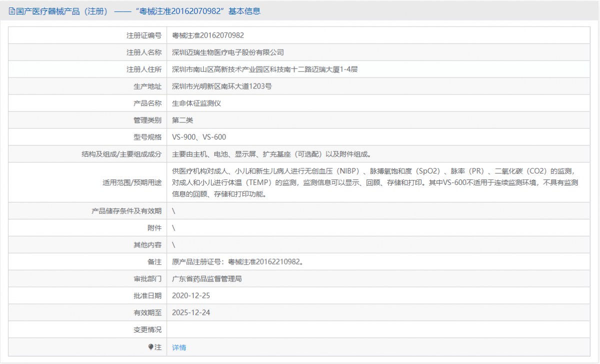Select approving department 广东省药品监督管理局
The height and width of the screenshot is (364, 600).
(207, 278)
